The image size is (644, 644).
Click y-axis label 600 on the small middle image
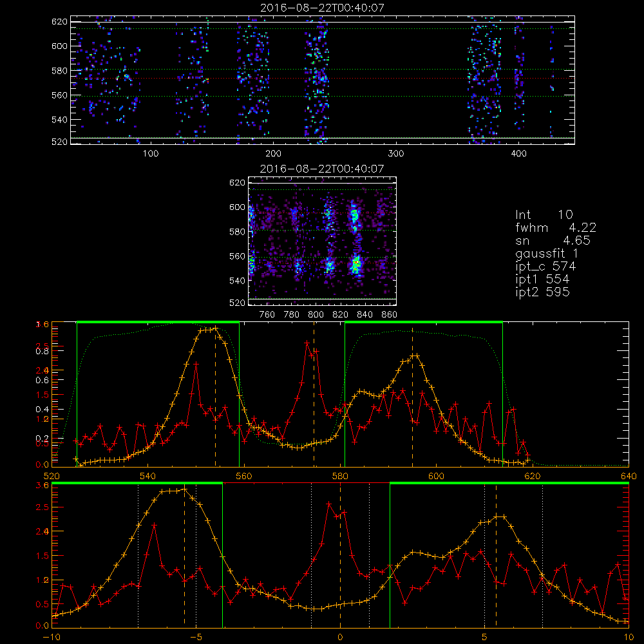tap(237, 207)
